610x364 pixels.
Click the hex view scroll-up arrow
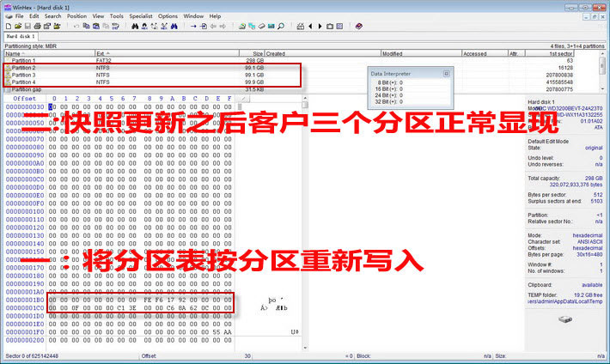[305, 98]
